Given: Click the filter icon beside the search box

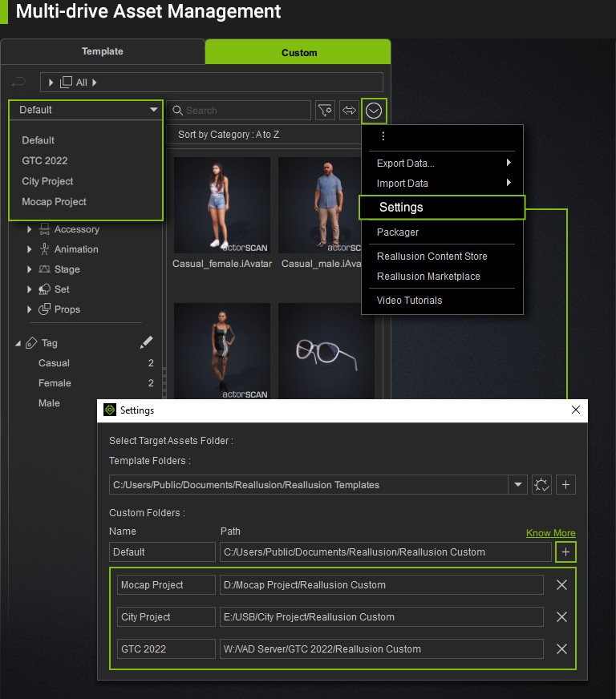Looking at the screenshot, I should [x=325, y=111].
